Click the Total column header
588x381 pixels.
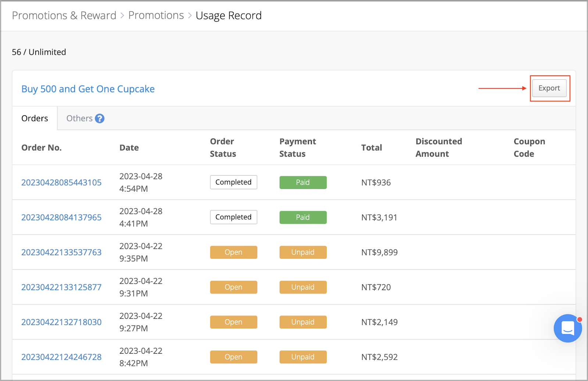[x=372, y=148]
